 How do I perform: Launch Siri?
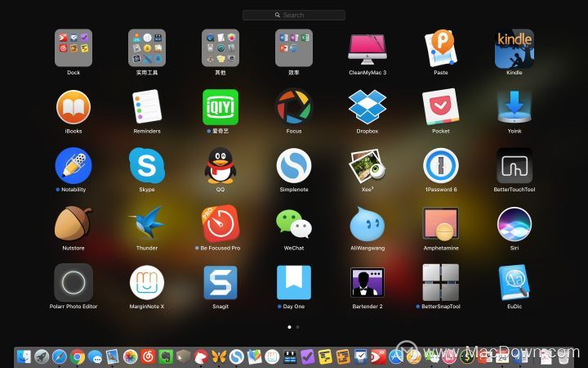(514, 224)
